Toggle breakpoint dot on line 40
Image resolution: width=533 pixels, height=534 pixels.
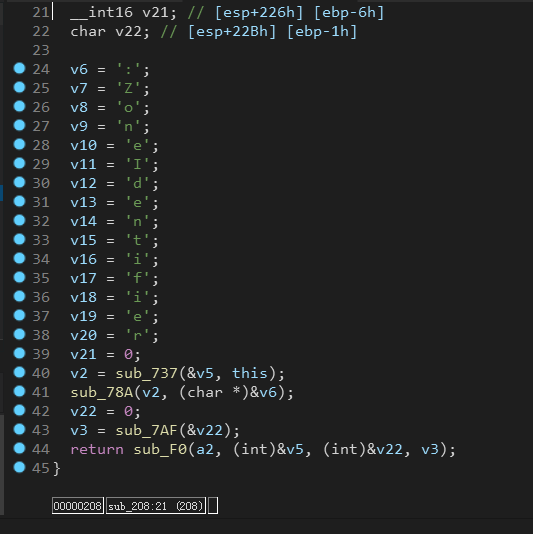[19, 372]
